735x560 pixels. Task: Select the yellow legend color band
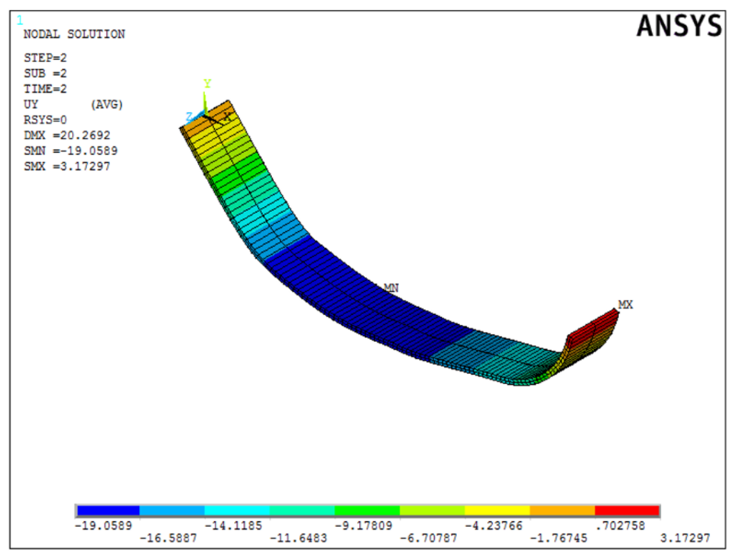coord(497,510)
